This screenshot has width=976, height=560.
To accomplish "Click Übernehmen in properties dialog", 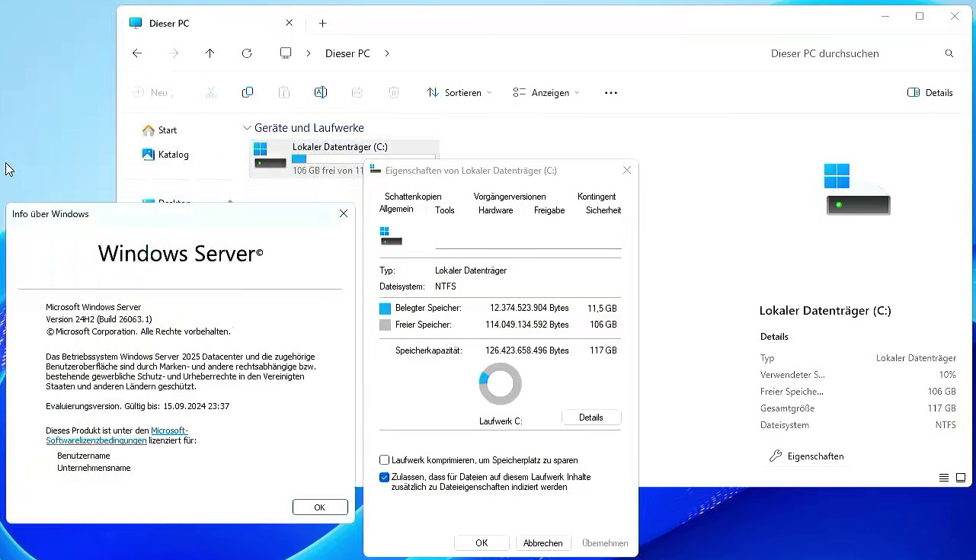I will click(605, 543).
